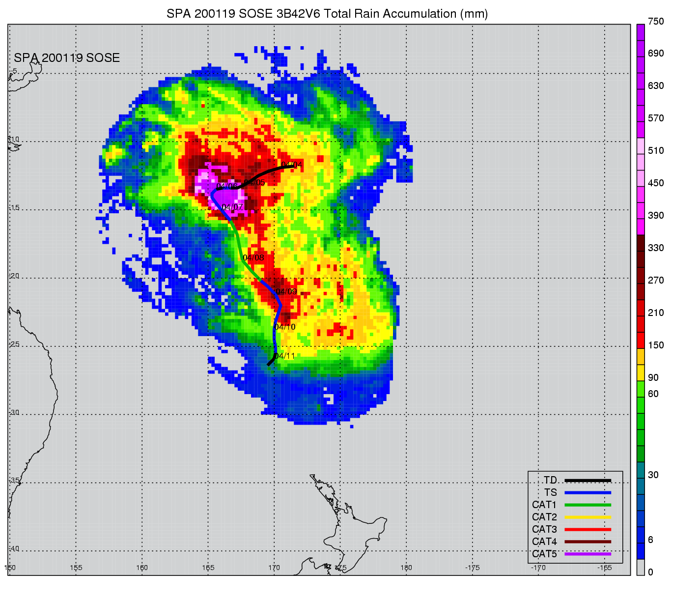This screenshot has width=700, height=600.
Task: Select the yellow CAT2 legend line
Action: pyautogui.click(x=588, y=517)
